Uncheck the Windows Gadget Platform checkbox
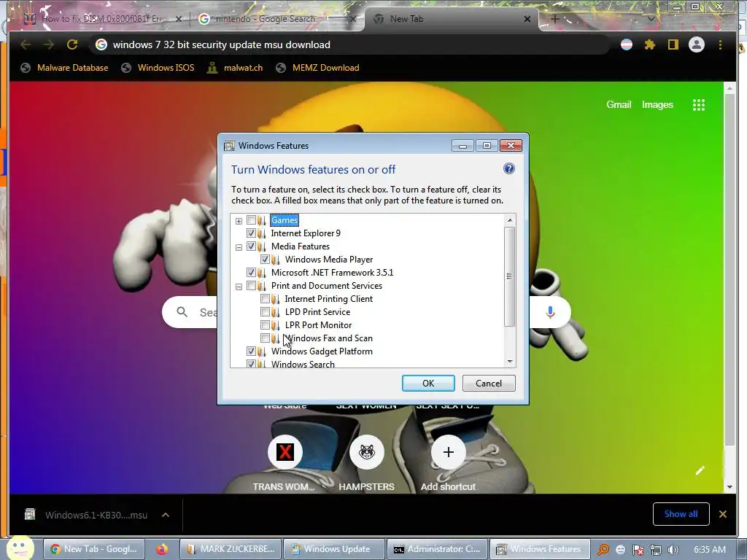This screenshot has height=560, width=747. pyautogui.click(x=251, y=351)
